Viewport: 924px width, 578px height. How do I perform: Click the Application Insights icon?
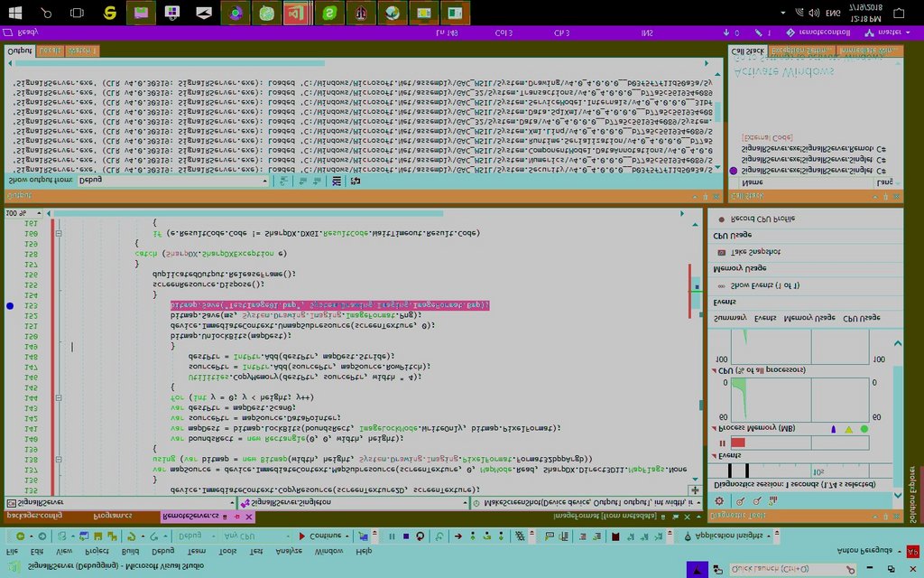coord(687,536)
